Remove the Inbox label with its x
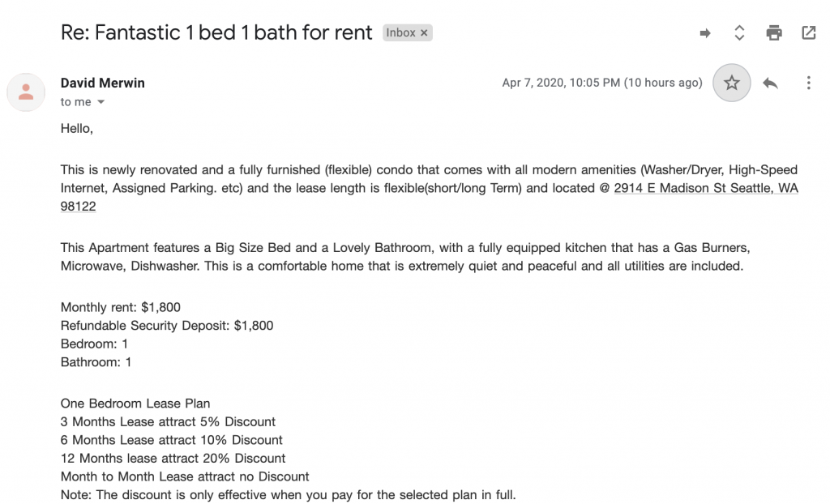The image size is (830, 504). click(x=424, y=33)
